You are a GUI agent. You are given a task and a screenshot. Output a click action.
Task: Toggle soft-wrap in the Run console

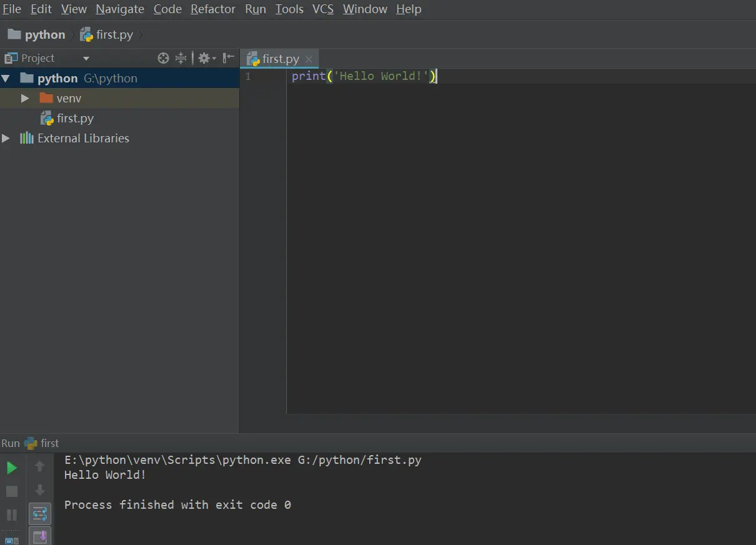40,514
